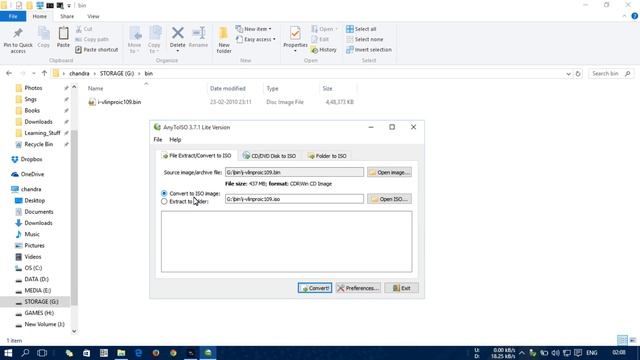Expand chandra breadcrumb arrow in address bar
The height and width of the screenshot is (360, 640).
pos(95,73)
